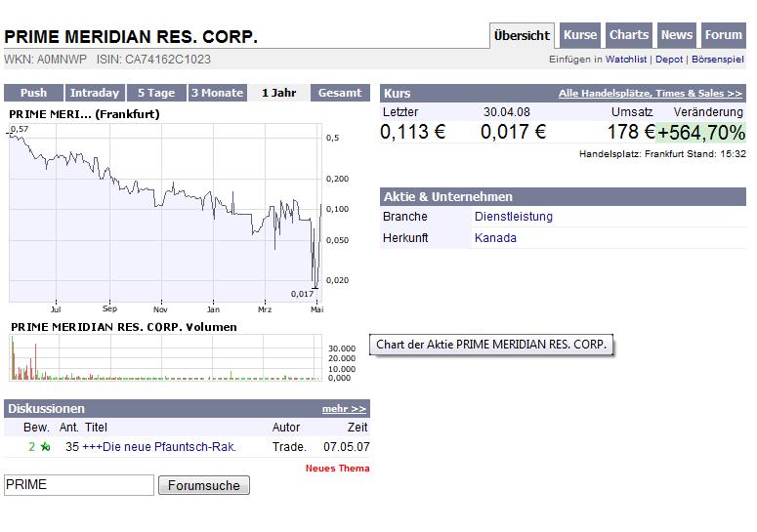Switch to the Charts tab
This screenshot has height=532, width=757.
pyautogui.click(x=629, y=35)
